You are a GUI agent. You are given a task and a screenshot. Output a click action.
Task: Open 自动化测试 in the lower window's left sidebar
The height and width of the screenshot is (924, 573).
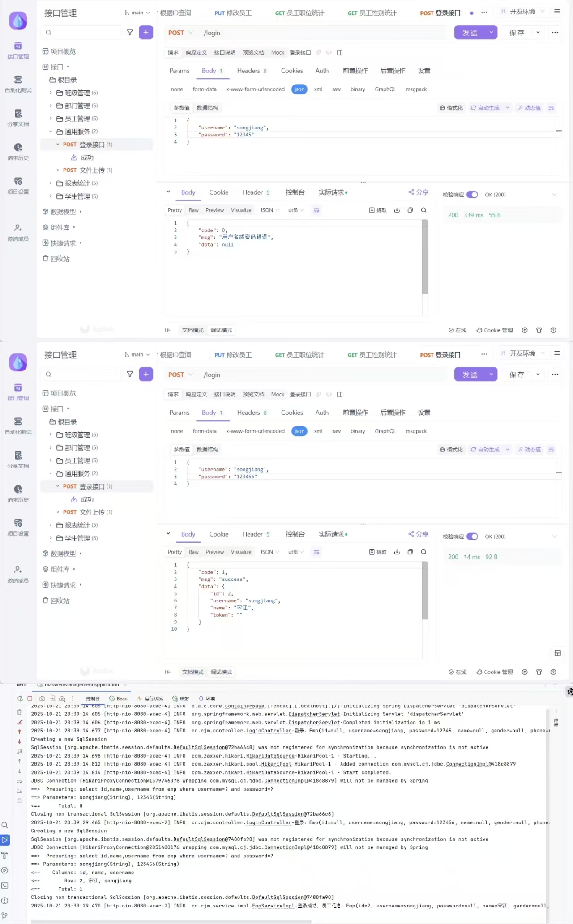(18, 426)
